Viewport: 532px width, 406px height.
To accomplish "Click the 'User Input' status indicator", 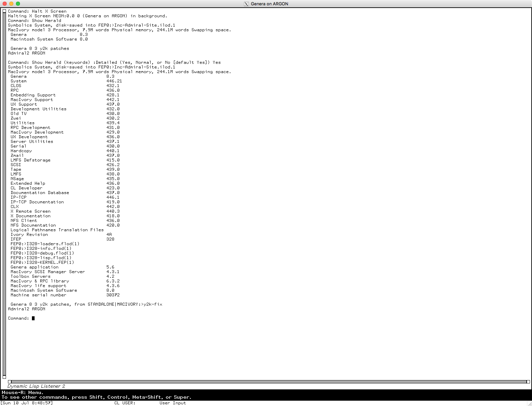I will point(173,403).
